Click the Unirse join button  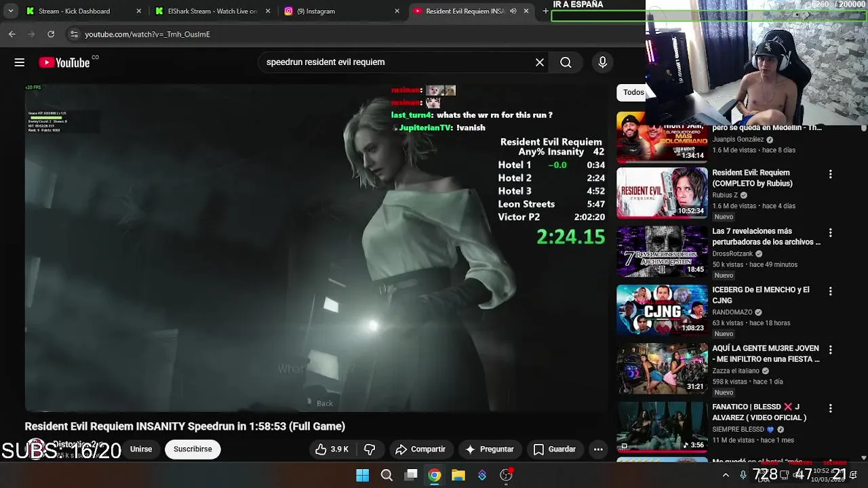[x=141, y=449]
